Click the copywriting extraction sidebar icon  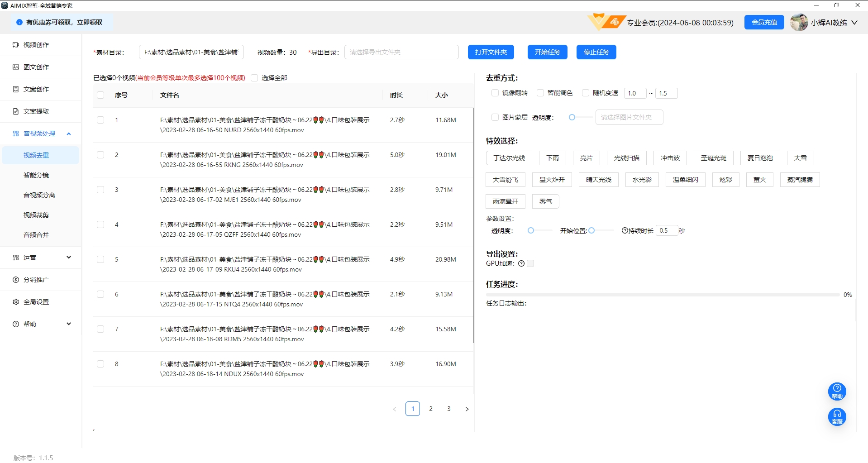[16, 111]
